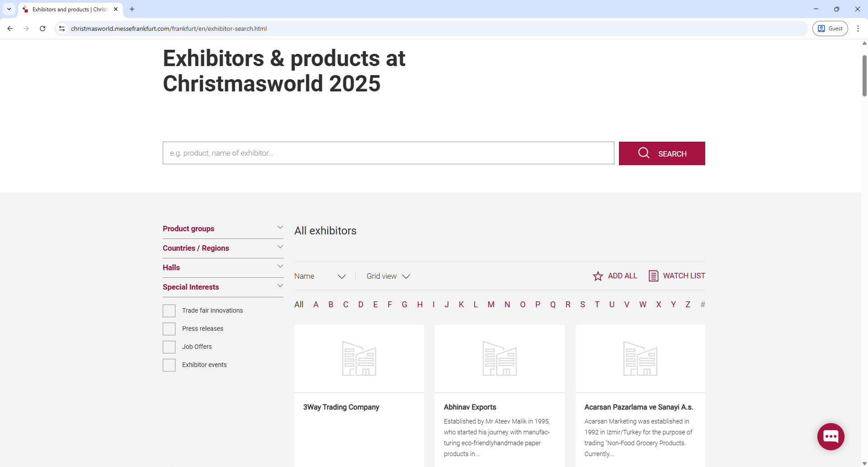Click the site information icon in address bar
The height and width of the screenshot is (467, 868).
click(62, 29)
